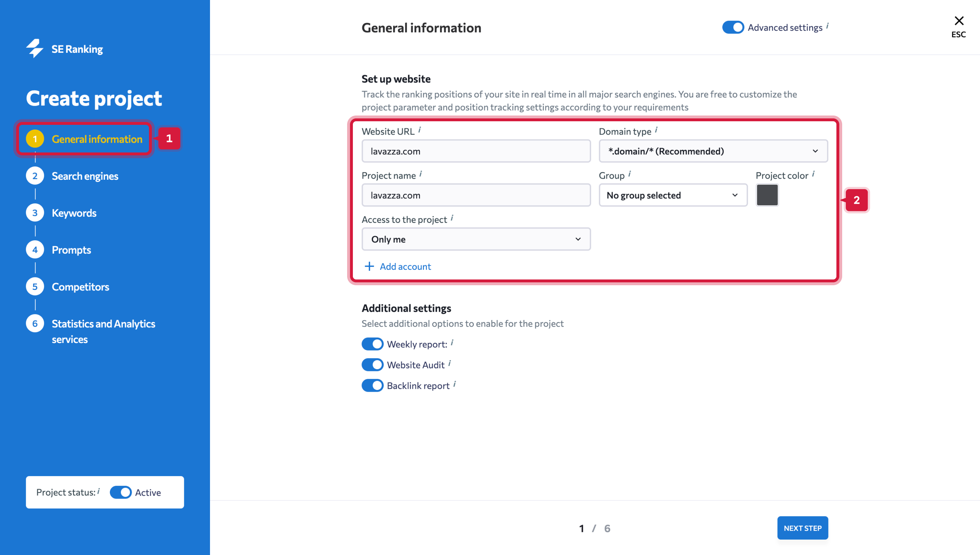
Task: Click the plus icon before Add account
Action: tap(369, 267)
